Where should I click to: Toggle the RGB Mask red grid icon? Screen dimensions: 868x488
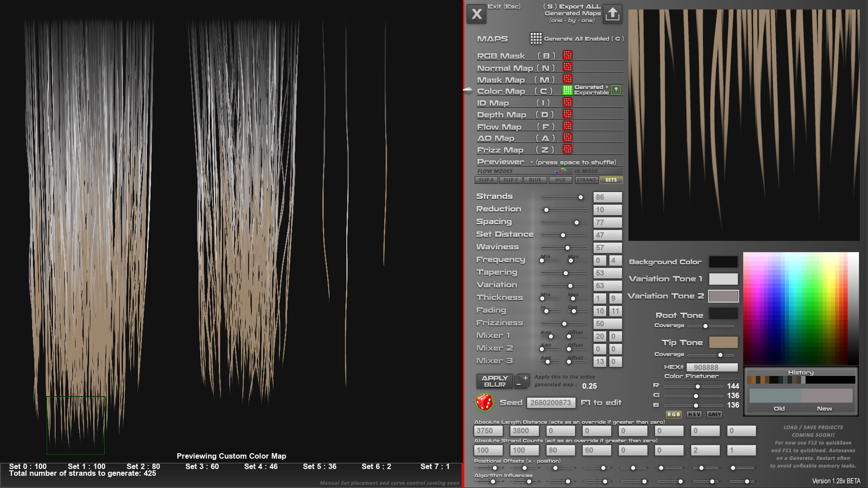coord(567,55)
